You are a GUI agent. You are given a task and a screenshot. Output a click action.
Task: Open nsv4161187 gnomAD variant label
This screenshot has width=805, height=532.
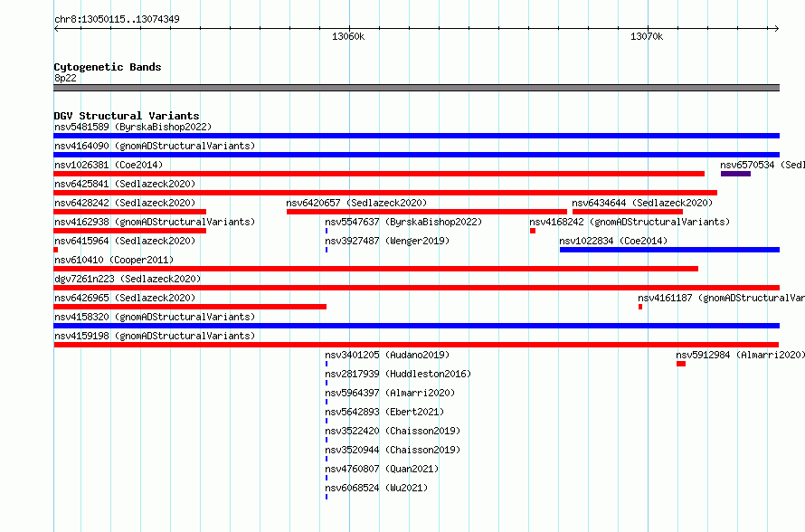tap(721, 298)
